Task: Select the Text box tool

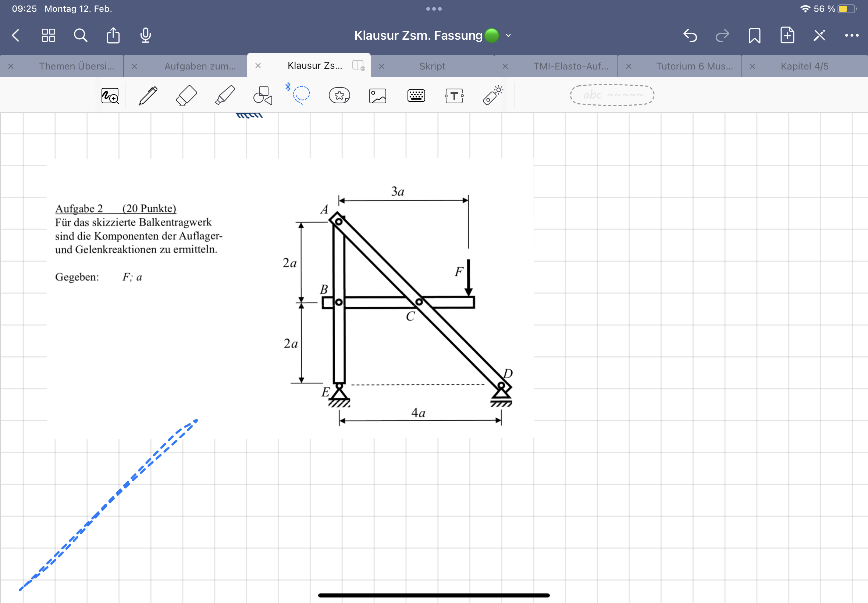Action: click(x=454, y=96)
